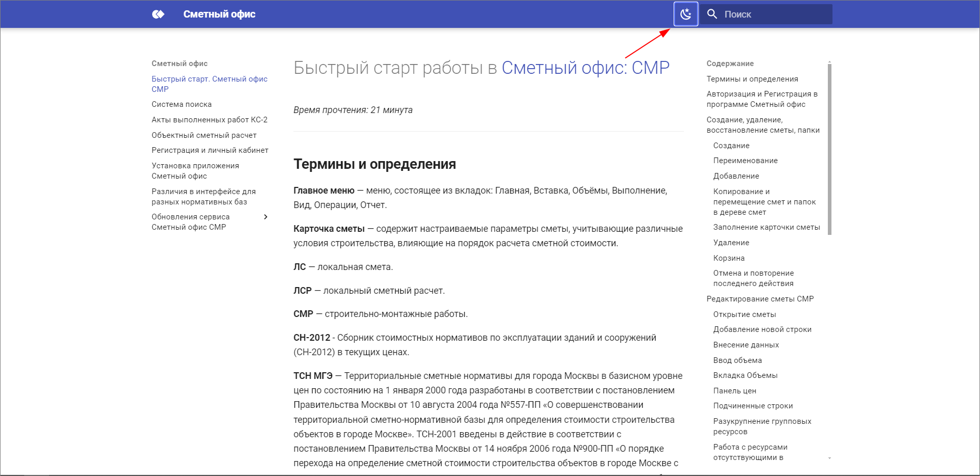
Task: Select Объектный сметный расчет
Action: tap(204, 135)
